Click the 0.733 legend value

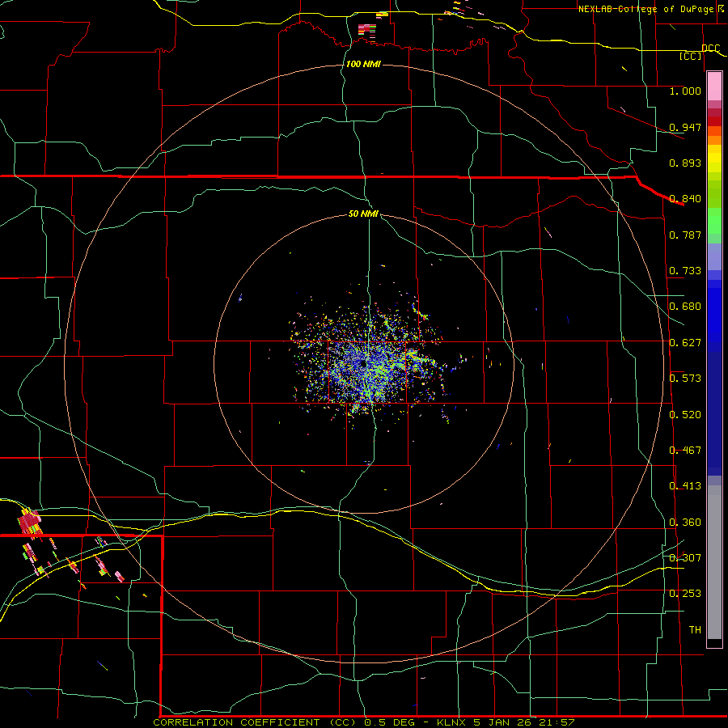(685, 271)
